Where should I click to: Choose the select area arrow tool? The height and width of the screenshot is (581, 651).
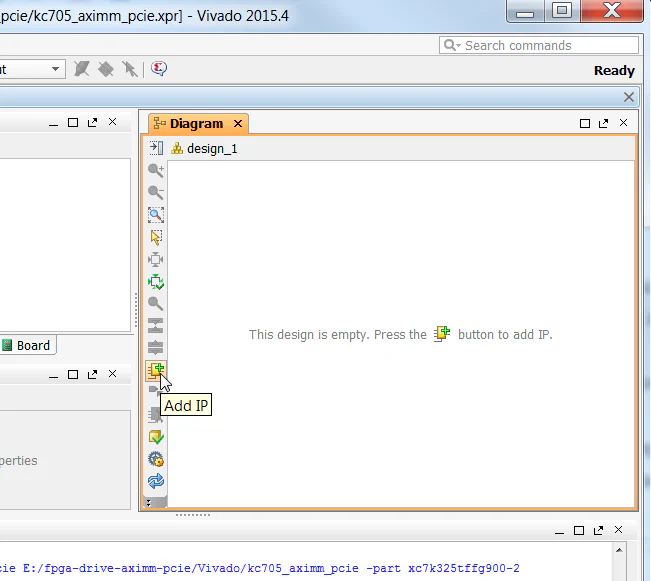tap(156, 237)
